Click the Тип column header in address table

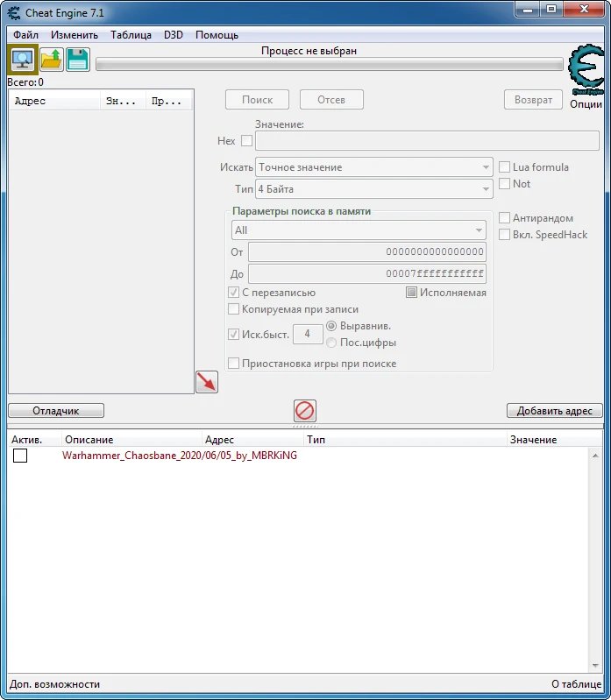[405, 440]
